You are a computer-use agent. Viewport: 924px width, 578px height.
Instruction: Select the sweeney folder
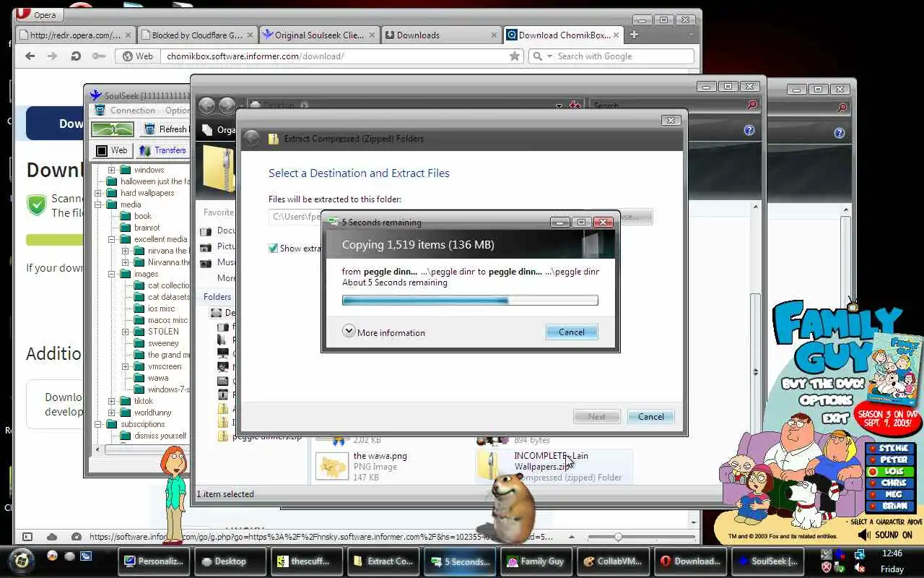[163, 343]
